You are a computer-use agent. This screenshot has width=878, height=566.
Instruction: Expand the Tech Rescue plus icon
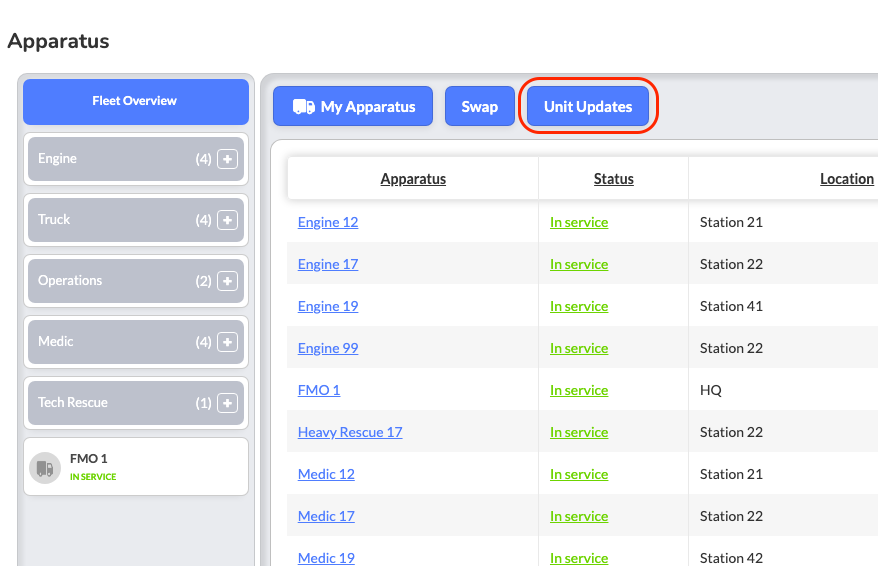[x=227, y=403]
